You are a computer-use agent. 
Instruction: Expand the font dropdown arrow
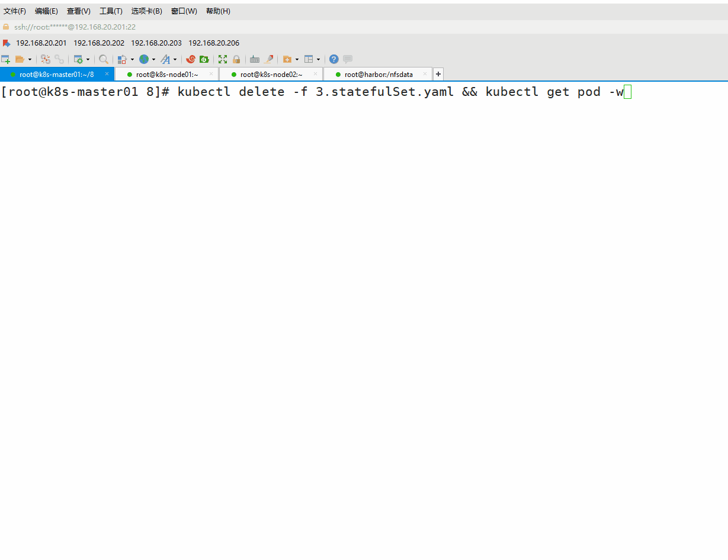(175, 60)
